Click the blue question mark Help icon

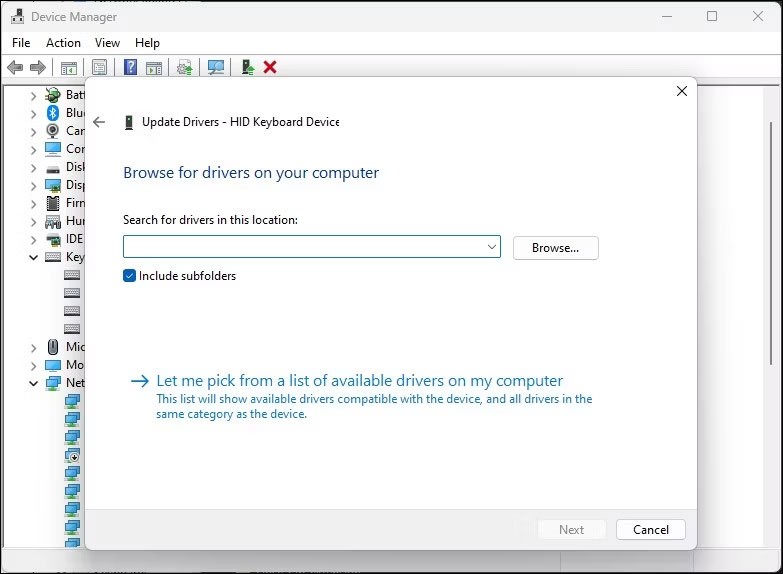pos(130,67)
